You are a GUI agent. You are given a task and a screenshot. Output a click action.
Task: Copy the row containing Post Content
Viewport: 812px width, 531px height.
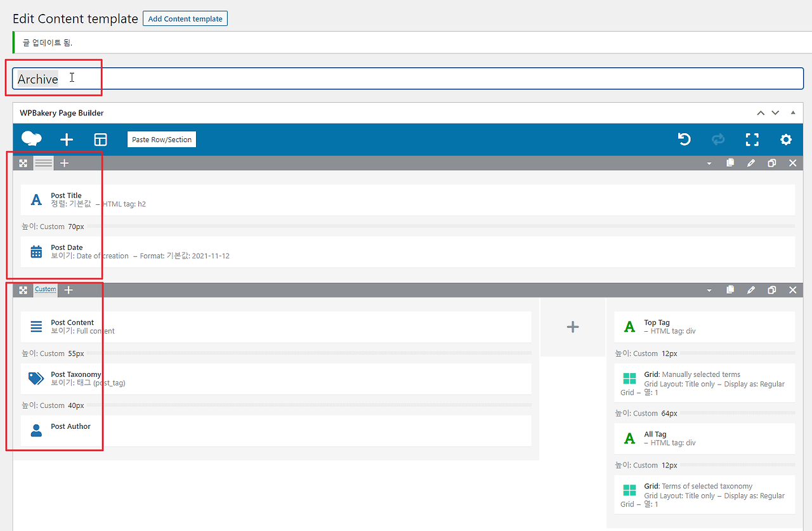pyautogui.click(x=730, y=290)
